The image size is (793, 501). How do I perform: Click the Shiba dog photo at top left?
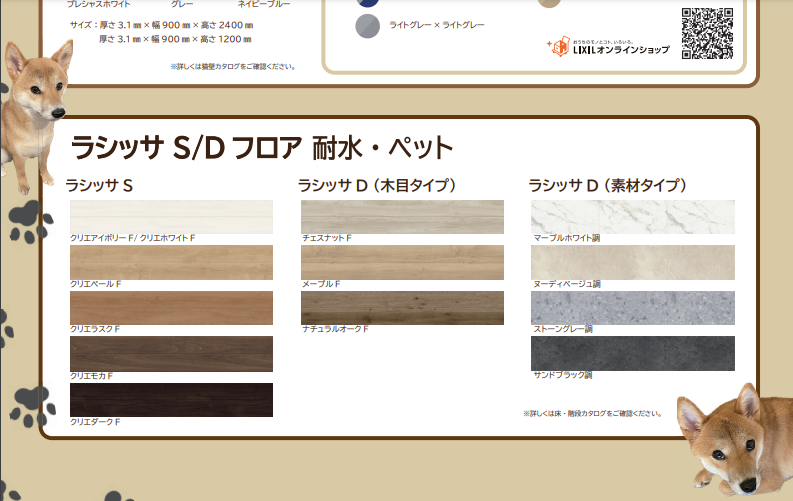[x=35, y=110]
